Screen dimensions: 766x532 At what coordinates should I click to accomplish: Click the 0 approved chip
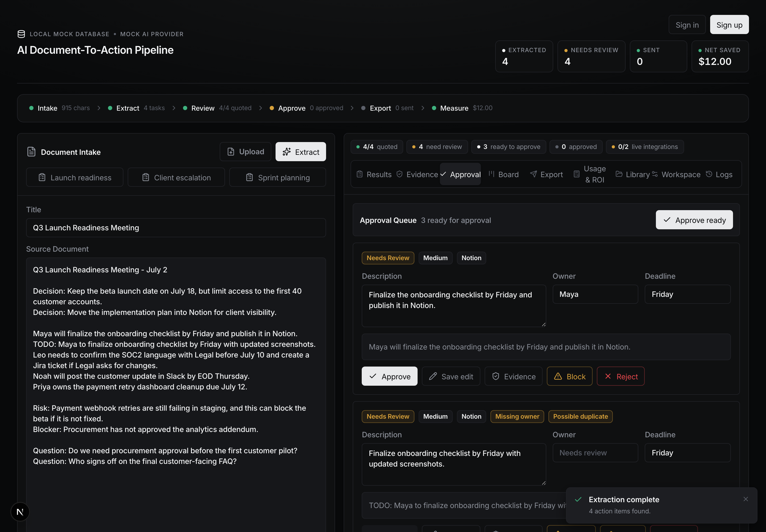pyautogui.click(x=576, y=147)
